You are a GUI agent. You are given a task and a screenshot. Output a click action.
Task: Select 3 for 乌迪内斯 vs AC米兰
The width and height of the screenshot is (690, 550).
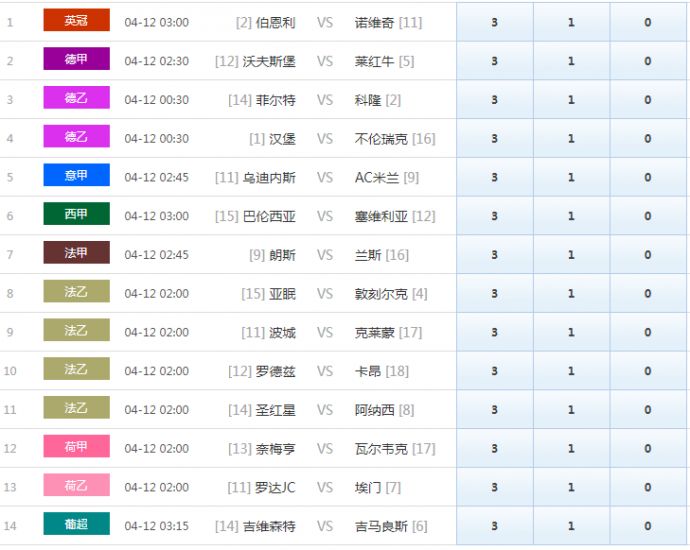(x=495, y=177)
